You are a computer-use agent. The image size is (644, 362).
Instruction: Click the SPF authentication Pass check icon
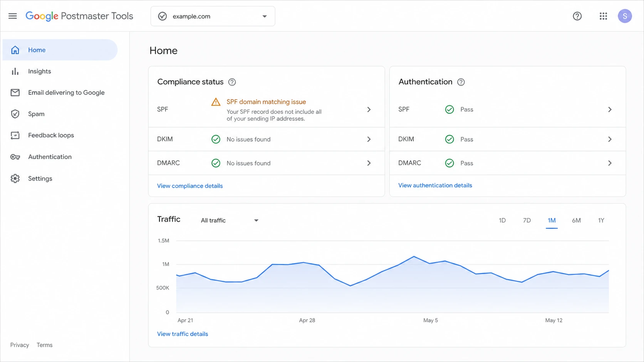tap(449, 110)
